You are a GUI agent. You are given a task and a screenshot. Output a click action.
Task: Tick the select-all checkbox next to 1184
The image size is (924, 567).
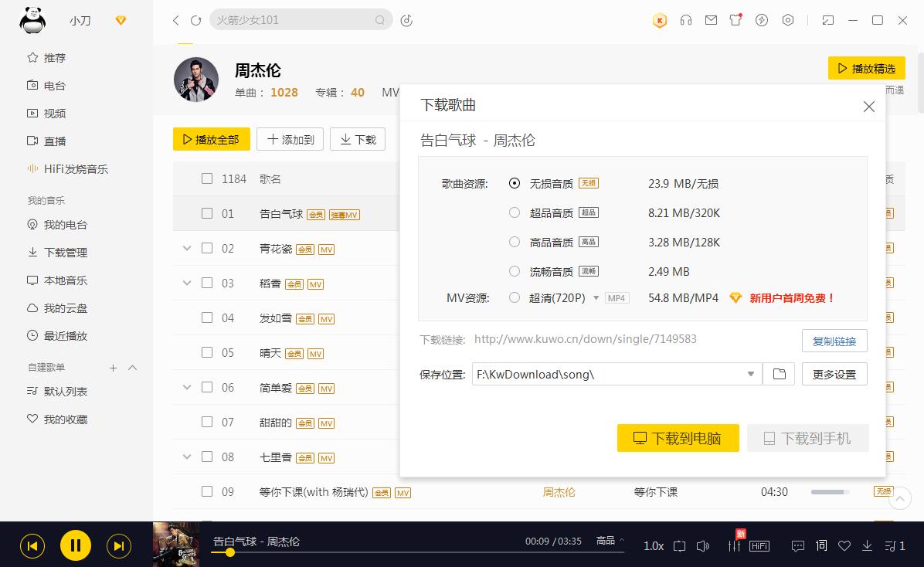point(207,178)
